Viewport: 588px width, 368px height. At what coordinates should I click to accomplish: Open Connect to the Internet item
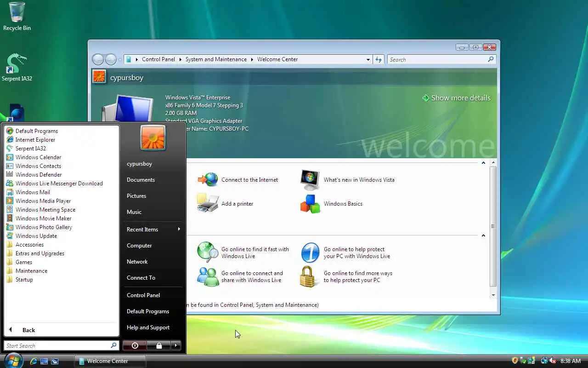point(238,180)
